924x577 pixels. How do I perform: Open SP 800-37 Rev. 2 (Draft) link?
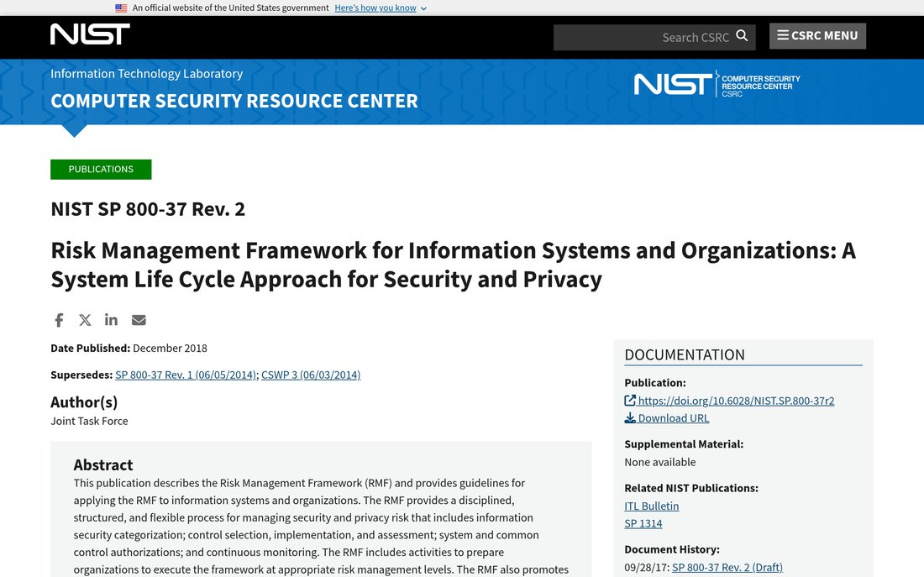(727, 568)
